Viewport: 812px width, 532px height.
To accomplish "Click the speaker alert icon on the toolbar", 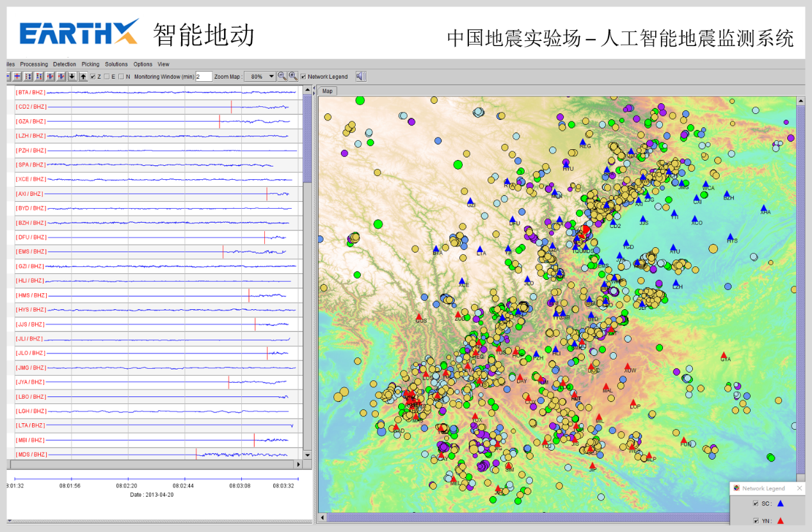I will tap(360, 76).
